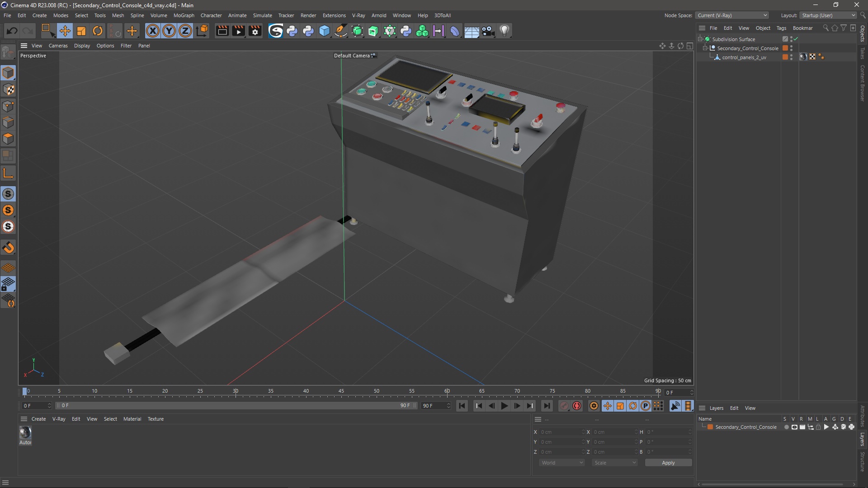Open the V-Ray menu in menu bar
Screen dimensions: 868x488
[359, 15]
